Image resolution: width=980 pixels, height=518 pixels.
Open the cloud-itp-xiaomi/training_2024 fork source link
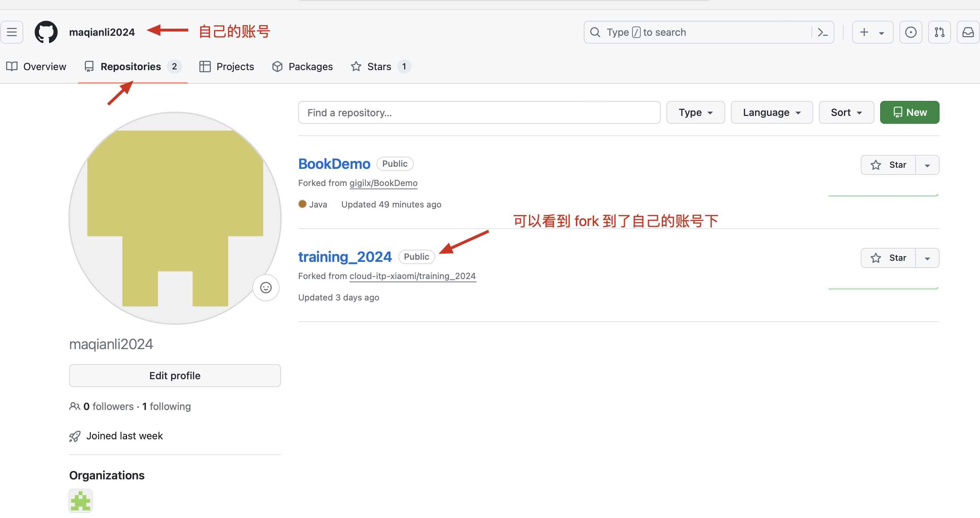pyautogui.click(x=412, y=276)
